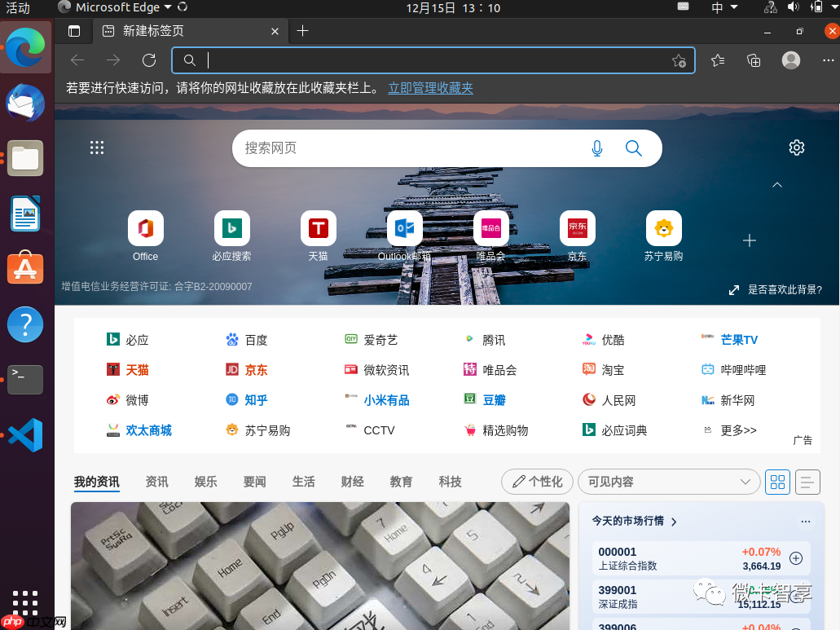Click the 个性化 button
This screenshot has width=840, height=630.
coord(536,482)
